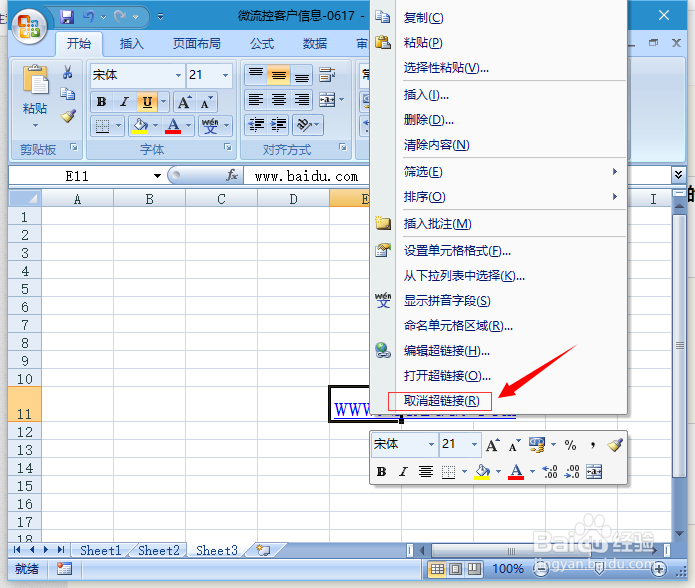
Task: Switch to the 数据 ribbon tab
Action: [315, 43]
